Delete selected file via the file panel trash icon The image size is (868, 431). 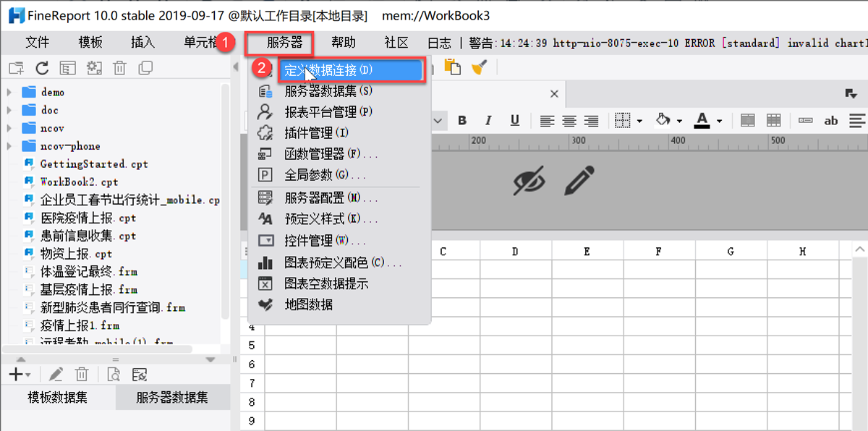120,68
